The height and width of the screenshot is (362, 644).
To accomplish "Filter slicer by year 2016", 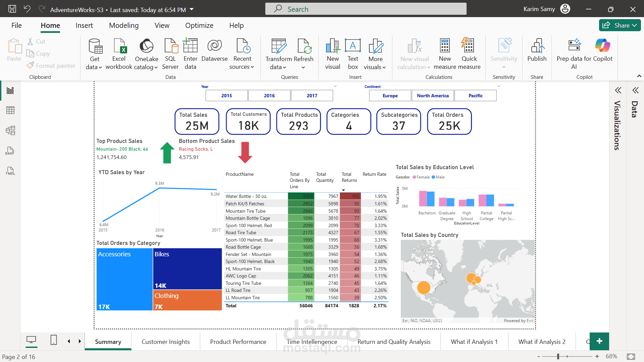I will (x=269, y=96).
